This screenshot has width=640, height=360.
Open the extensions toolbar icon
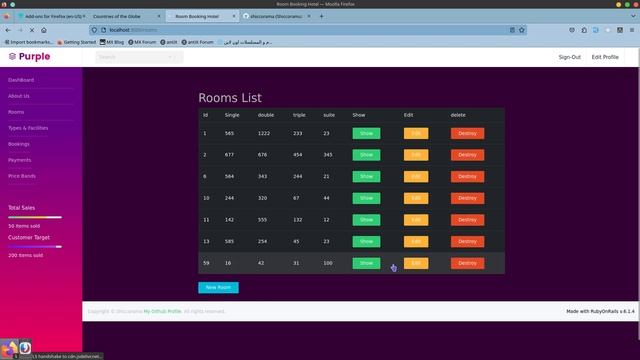(x=584, y=30)
